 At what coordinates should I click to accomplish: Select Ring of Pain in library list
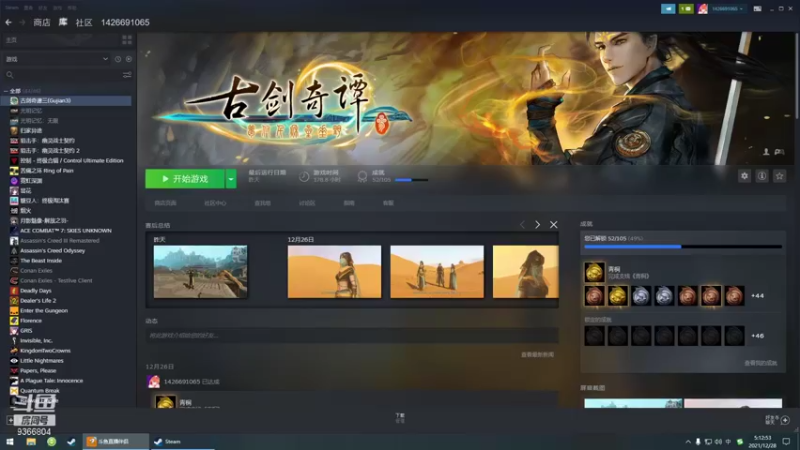coord(47,170)
